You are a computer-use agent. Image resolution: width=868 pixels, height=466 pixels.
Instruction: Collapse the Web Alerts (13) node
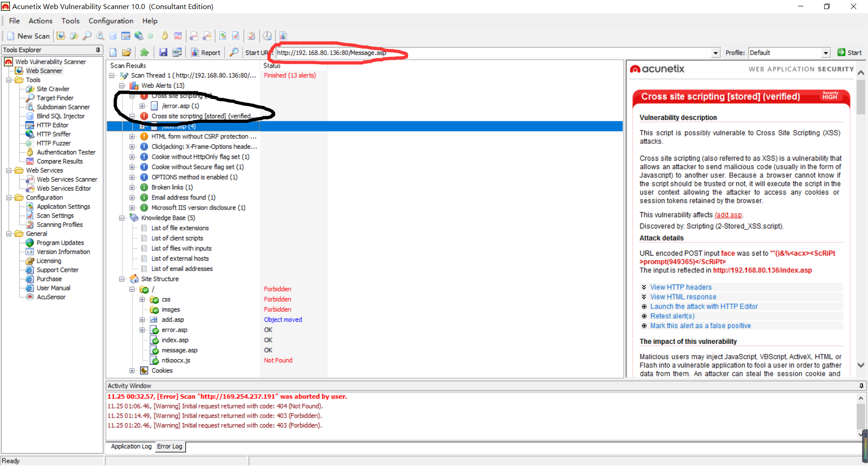tap(122, 86)
